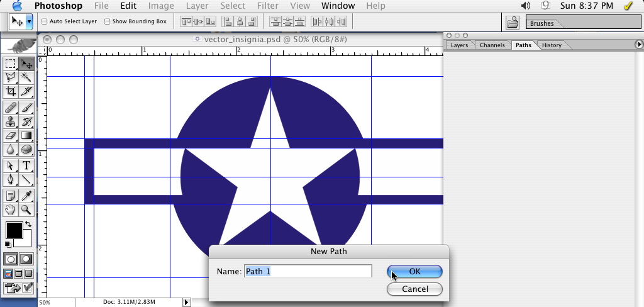Select the Line tool
The height and width of the screenshot is (307, 644).
click(26, 179)
